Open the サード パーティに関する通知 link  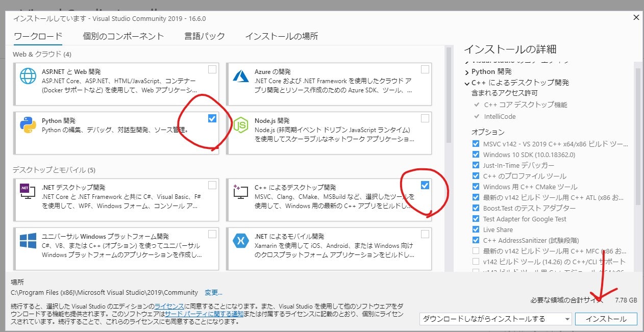click(x=204, y=314)
